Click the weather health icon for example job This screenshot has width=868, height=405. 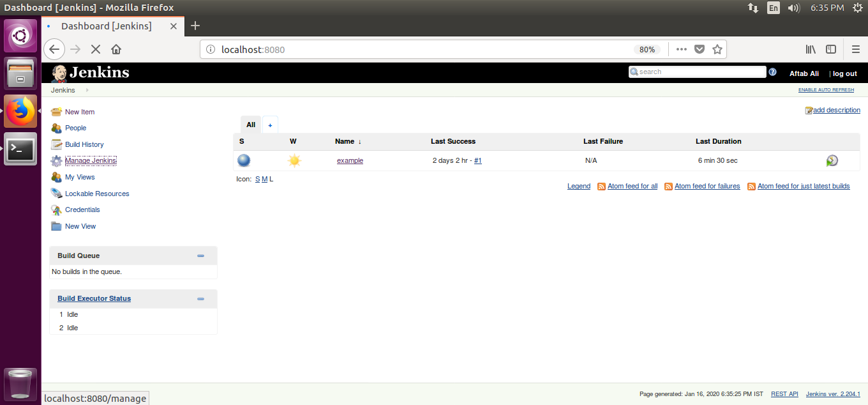pos(294,160)
